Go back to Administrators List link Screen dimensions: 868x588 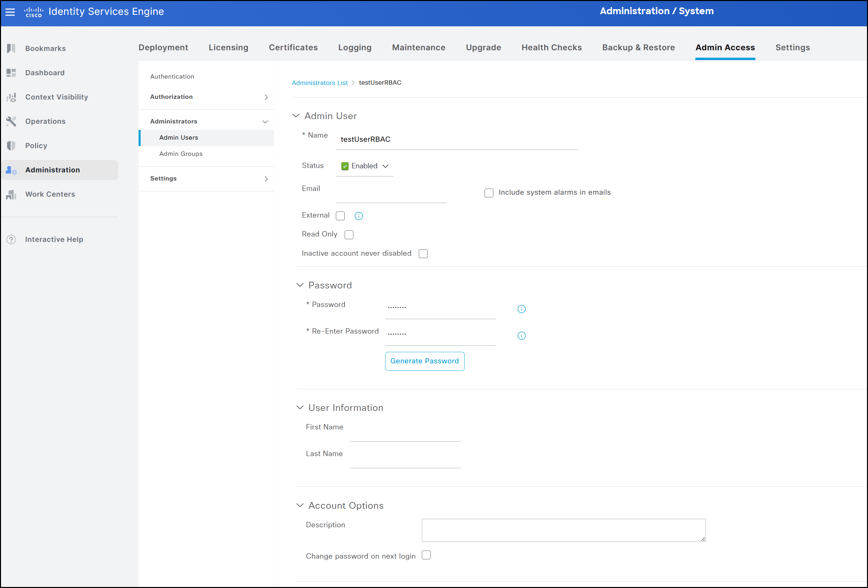pyautogui.click(x=319, y=83)
